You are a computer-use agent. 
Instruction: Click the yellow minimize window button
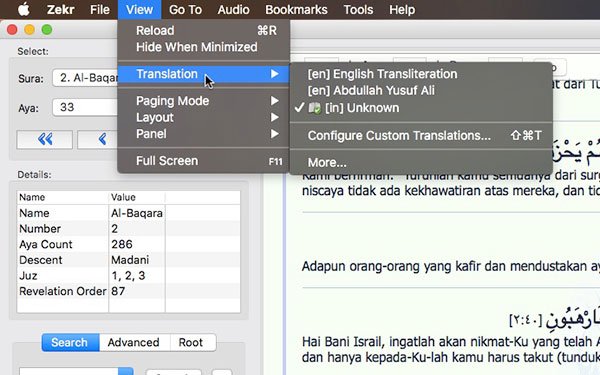[x=29, y=29]
